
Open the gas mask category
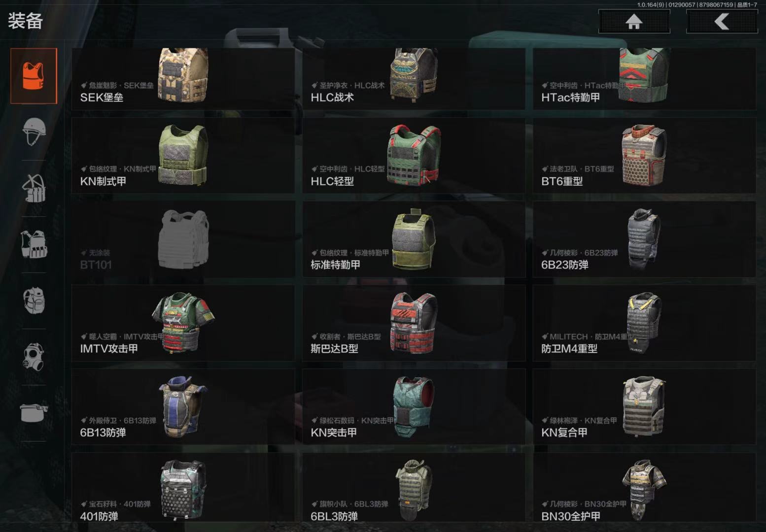point(34,357)
